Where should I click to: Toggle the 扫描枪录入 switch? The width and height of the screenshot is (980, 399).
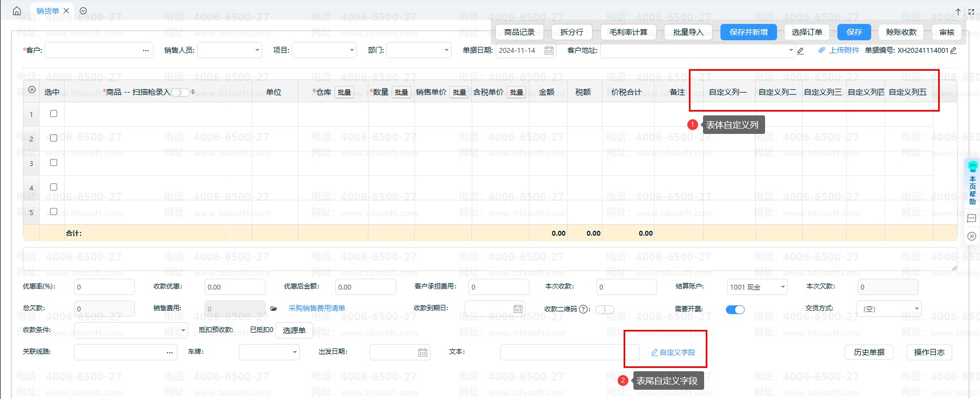click(x=181, y=93)
